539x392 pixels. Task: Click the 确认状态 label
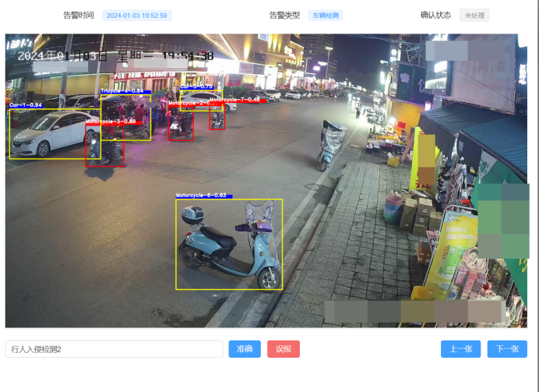[435, 15]
